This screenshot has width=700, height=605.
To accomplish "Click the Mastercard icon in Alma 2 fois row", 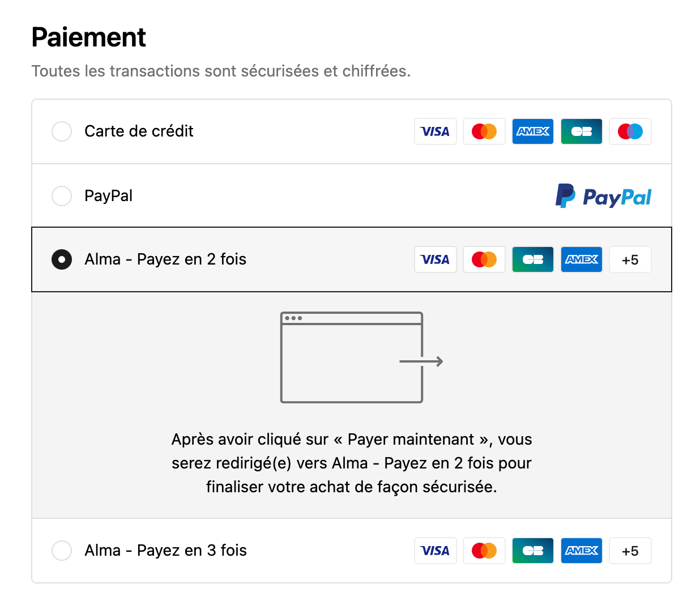I will pos(484,259).
